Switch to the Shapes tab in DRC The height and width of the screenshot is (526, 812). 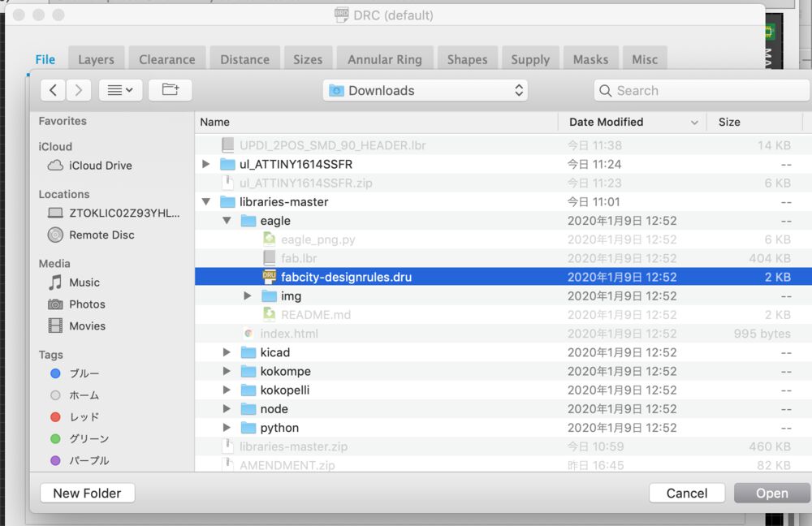pyautogui.click(x=468, y=59)
